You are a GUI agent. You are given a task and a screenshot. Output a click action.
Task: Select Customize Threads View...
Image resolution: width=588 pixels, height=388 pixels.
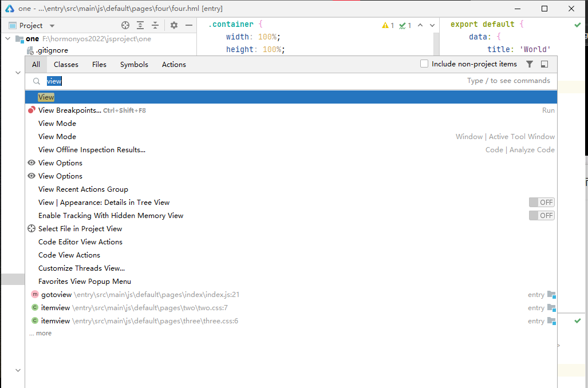[x=291, y=268]
